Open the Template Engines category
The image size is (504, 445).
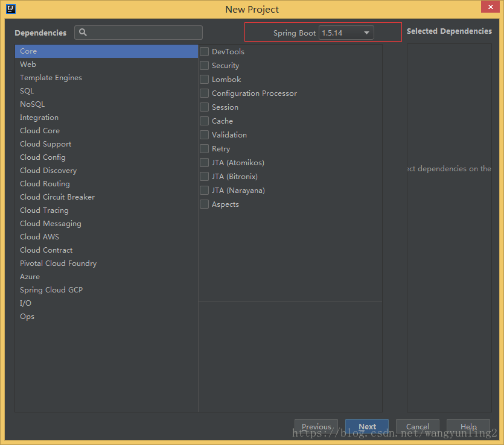click(106, 78)
